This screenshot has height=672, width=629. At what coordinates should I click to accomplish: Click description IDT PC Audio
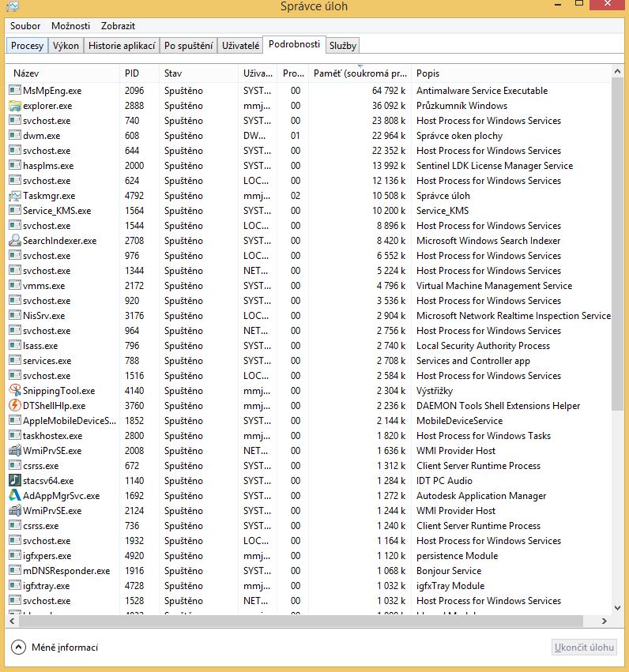pyautogui.click(x=444, y=480)
